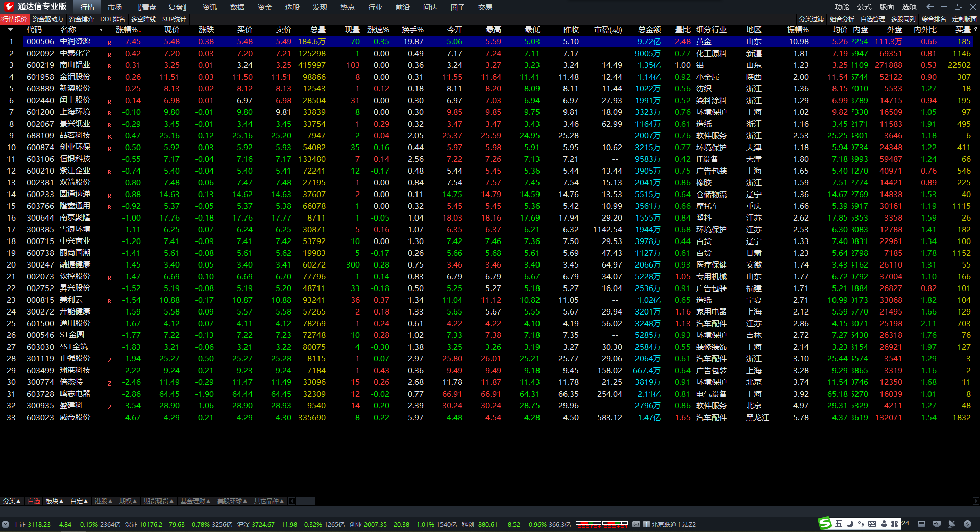Click the K marker beside 品茗科技
The image size is (980, 532).
click(x=109, y=136)
